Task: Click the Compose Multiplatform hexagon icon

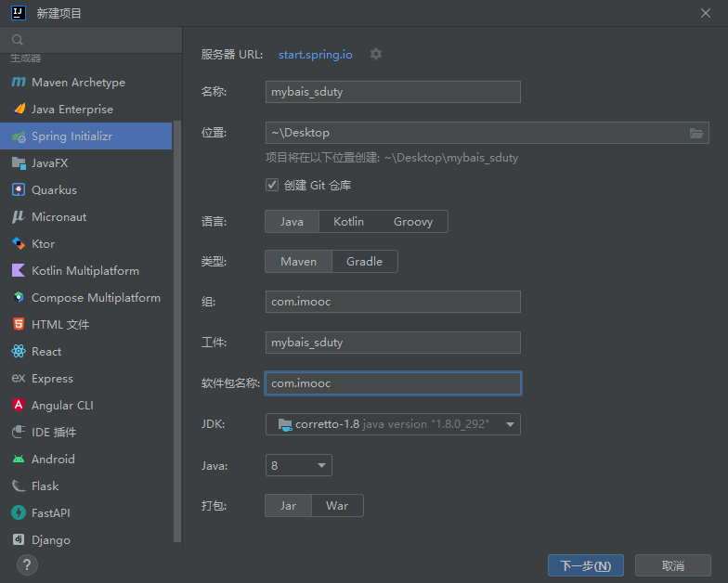Action: (x=19, y=297)
